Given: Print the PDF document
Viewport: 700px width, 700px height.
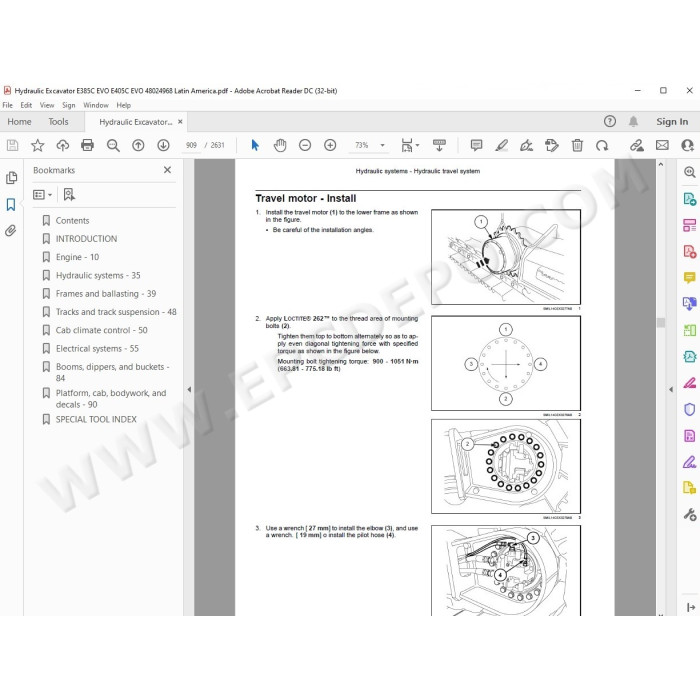Looking at the screenshot, I should click(x=88, y=145).
